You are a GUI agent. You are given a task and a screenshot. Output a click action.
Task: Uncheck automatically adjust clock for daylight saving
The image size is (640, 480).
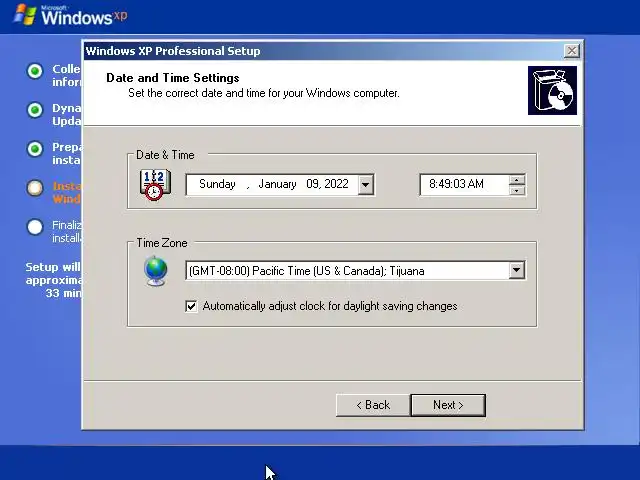coord(191,306)
